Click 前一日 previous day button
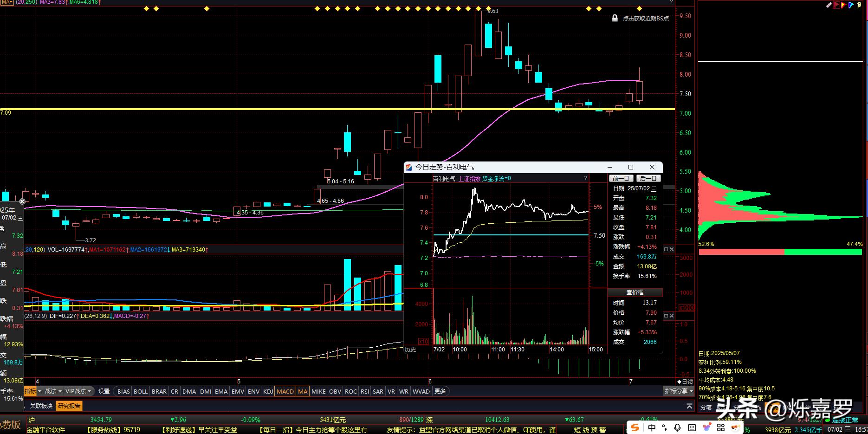 pyautogui.click(x=621, y=179)
